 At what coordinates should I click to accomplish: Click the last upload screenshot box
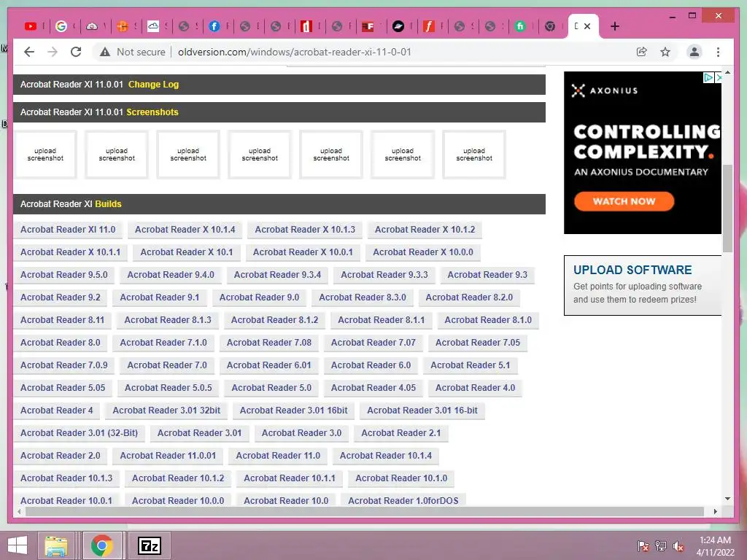pyautogui.click(x=474, y=155)
